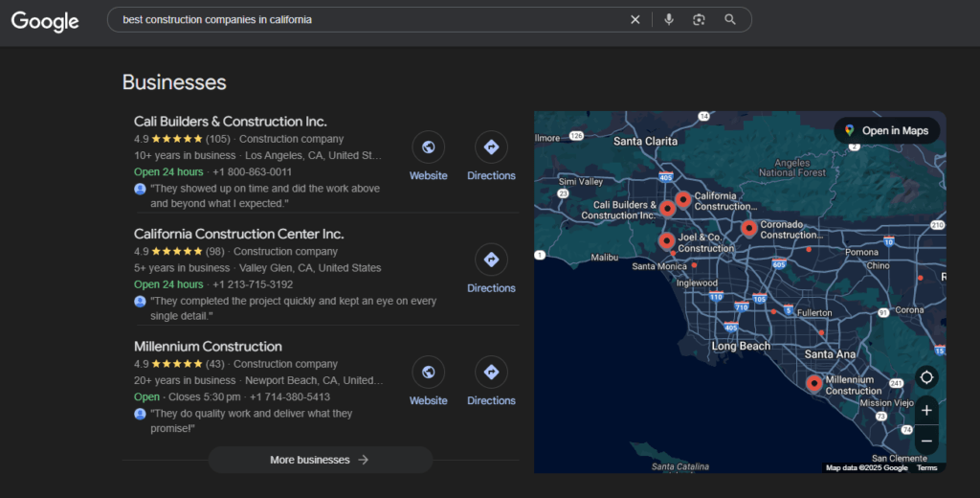Viewport: 980px width, 498px height.
Task: Open Millennium Construction website icon
Action: point(428,373)
